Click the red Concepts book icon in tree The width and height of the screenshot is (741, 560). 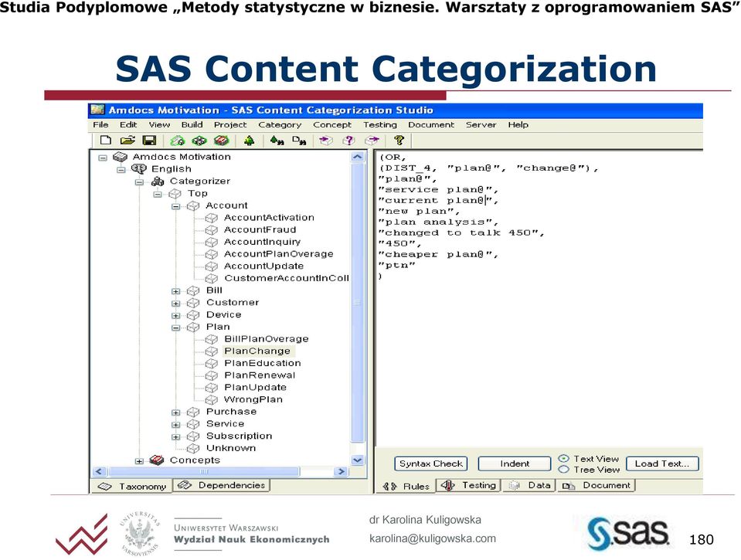(156, 460)
